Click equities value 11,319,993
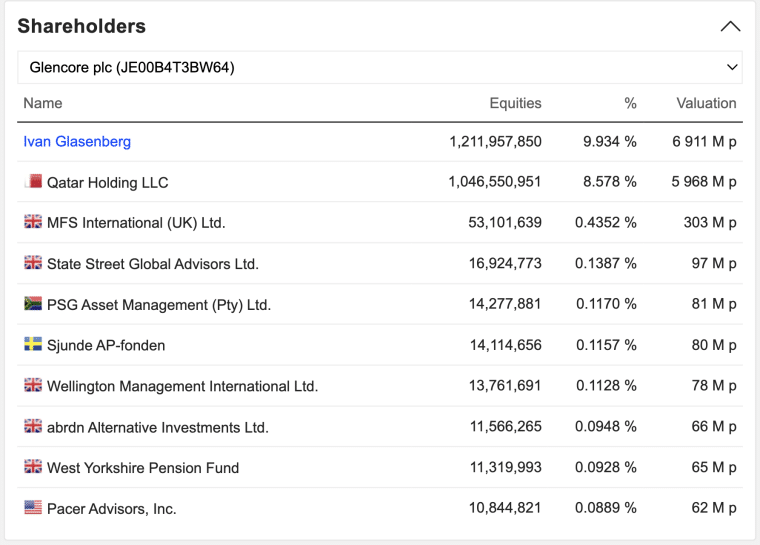 click(506, 467)
